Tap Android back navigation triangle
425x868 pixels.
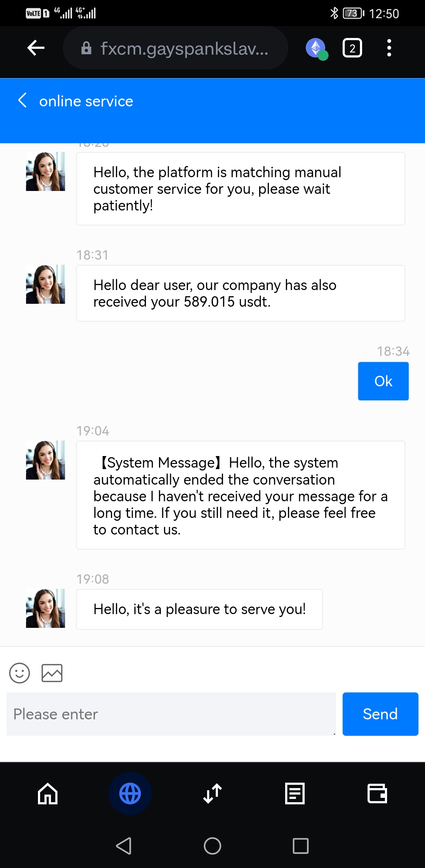point(124,846)
